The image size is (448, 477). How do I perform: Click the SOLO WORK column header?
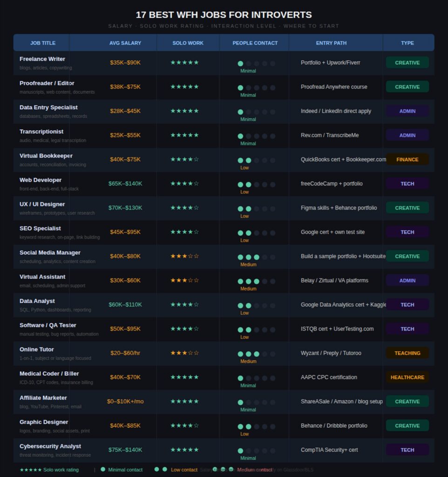tap(188, 43)
